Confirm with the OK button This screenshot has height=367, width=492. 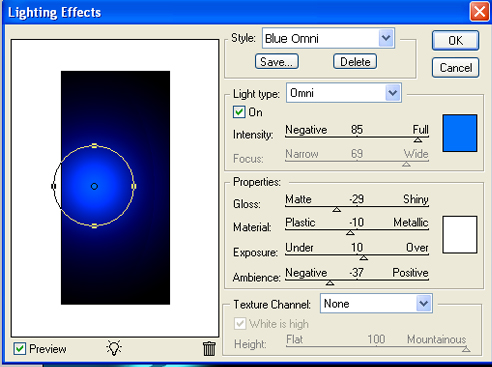point(456,41)
